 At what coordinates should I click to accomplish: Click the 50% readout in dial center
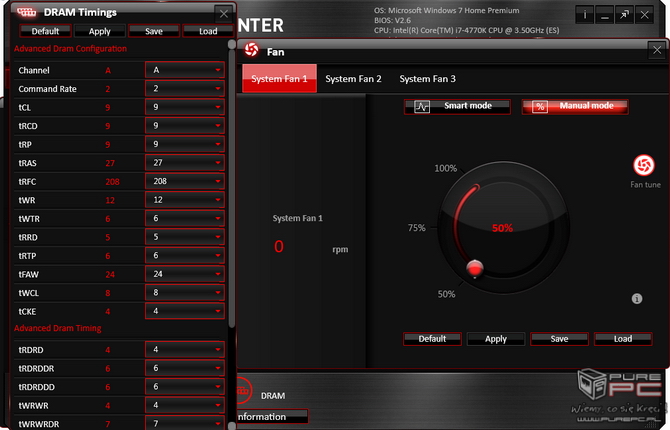coord(502,228)
